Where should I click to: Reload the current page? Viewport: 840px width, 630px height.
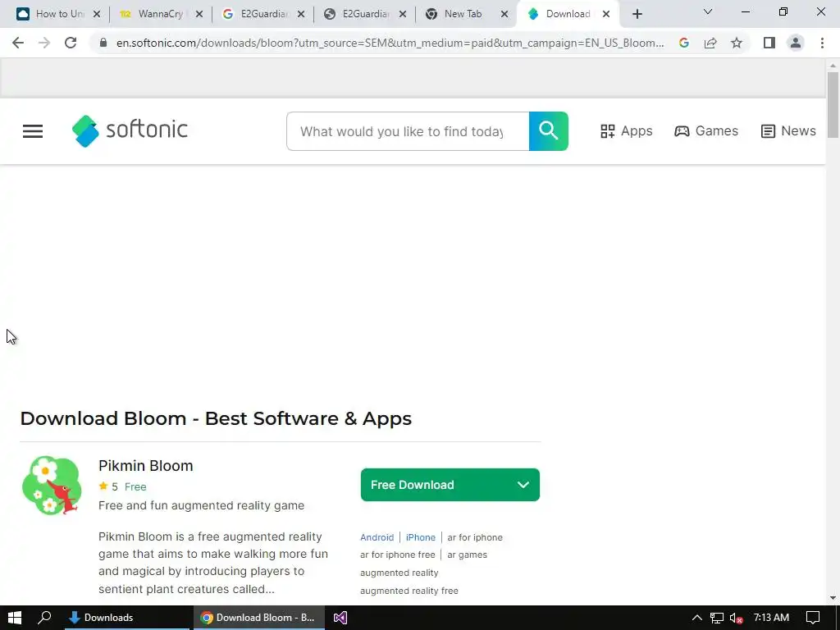tap(71, 43)
